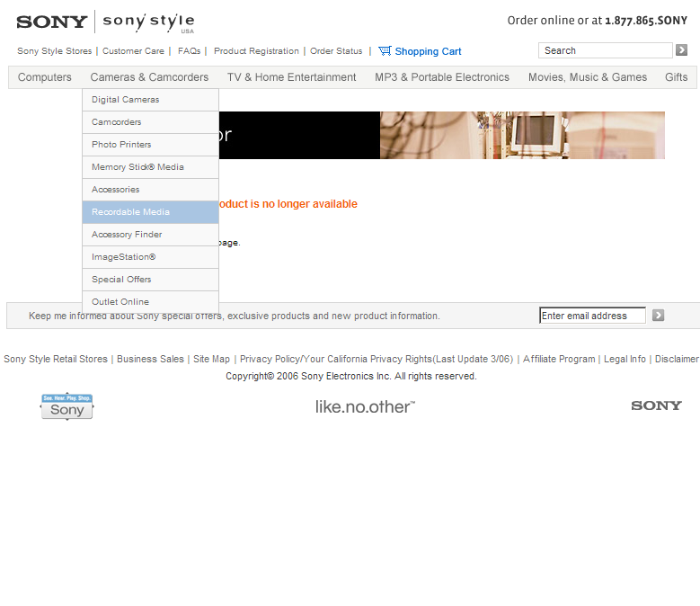The width and height of the screenshot is (700, 606).
Task: Check Order Status link
Action: (336, 51)
